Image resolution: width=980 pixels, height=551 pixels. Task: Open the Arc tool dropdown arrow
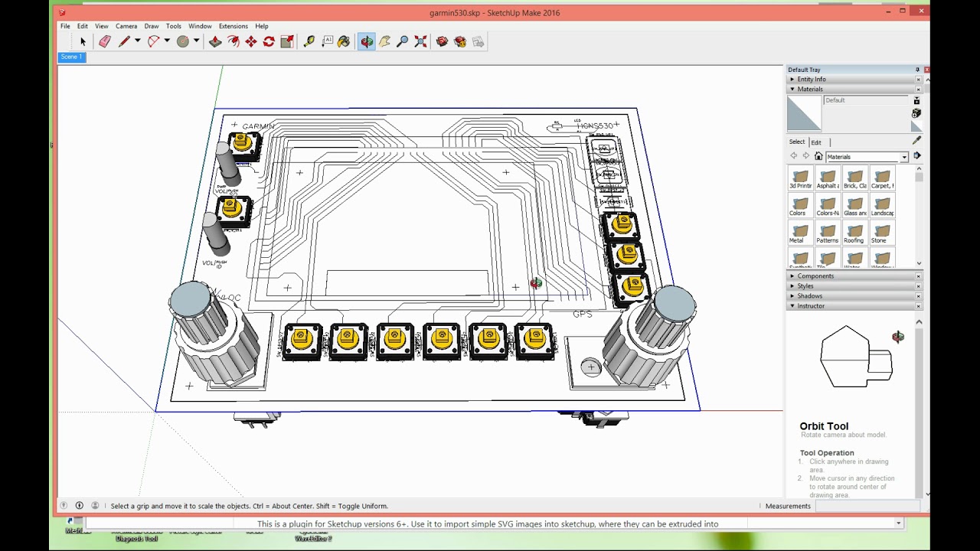coord(166,41)
